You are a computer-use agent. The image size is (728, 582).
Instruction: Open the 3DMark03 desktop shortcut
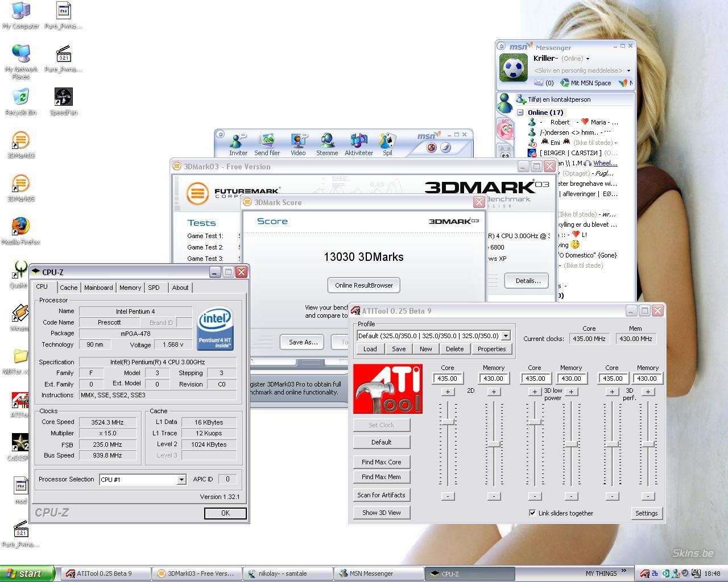pos(20,140)
